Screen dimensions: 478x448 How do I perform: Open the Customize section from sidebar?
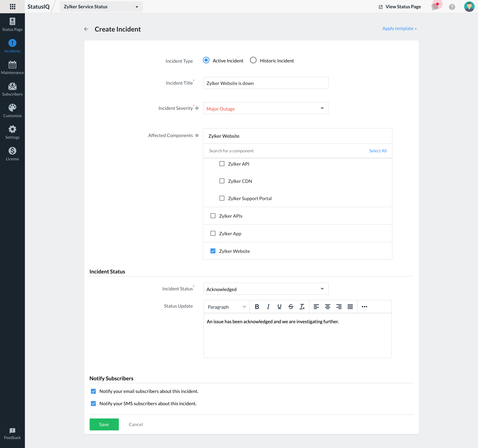(x=12, y=111)
